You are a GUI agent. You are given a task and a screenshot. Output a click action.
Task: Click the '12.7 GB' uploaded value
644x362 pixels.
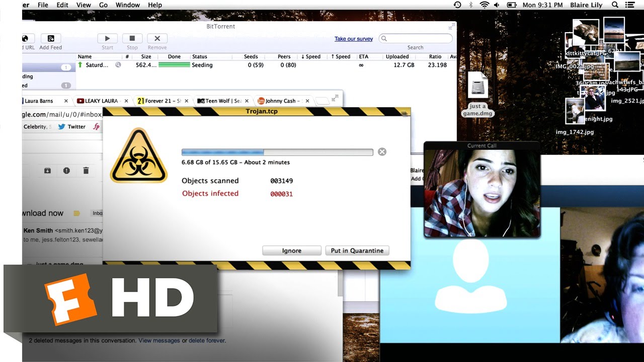(404, 65)
